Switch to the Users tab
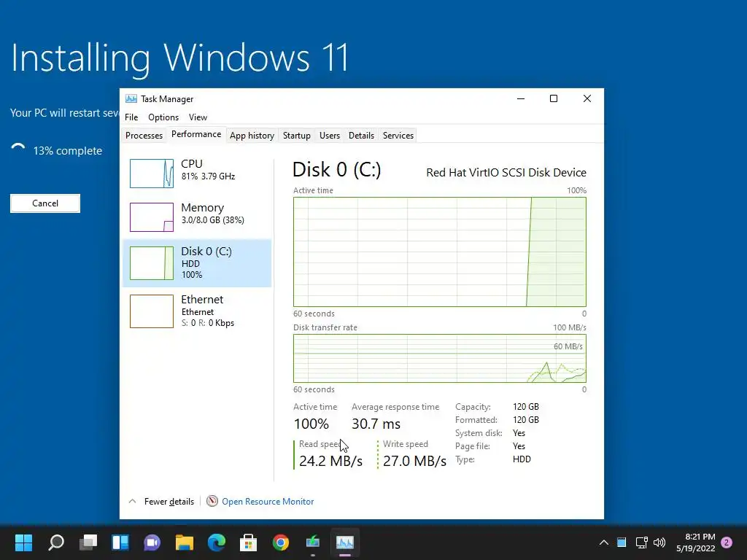Image resolution: width=747 pixels, height=560 pixels. 330,135
